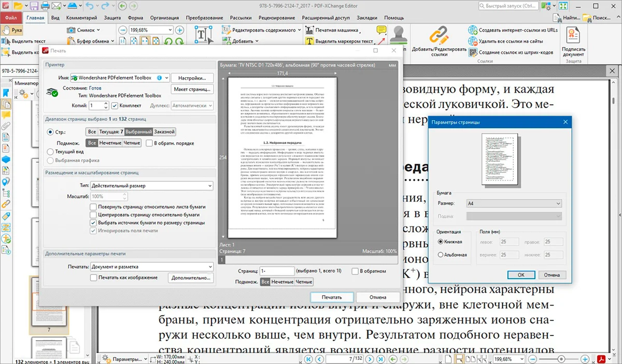The width and height of the screenshot is (622, 364).
Task: Click the Sign document certificate icon
Action: click(573, 36)
